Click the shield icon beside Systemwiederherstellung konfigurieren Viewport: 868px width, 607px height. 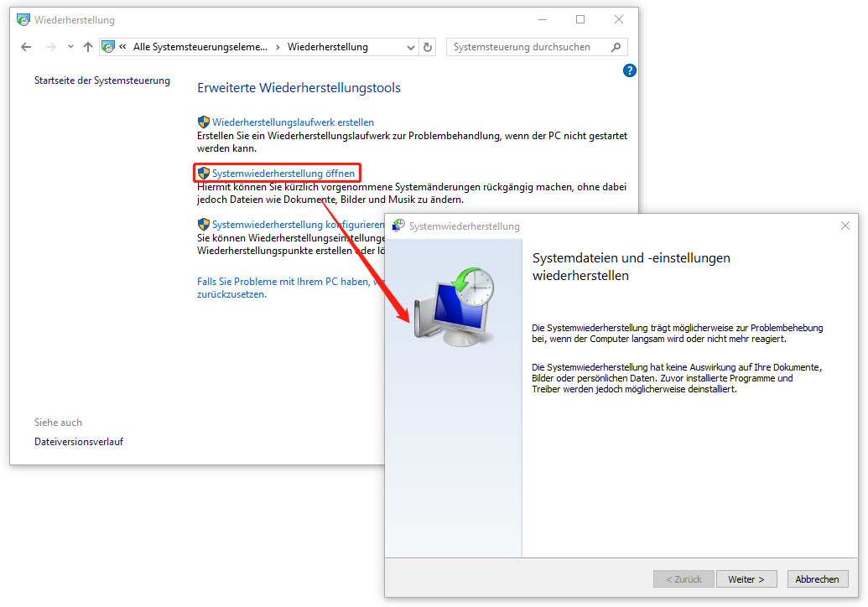pyautogui.click(x=203, y=224)
